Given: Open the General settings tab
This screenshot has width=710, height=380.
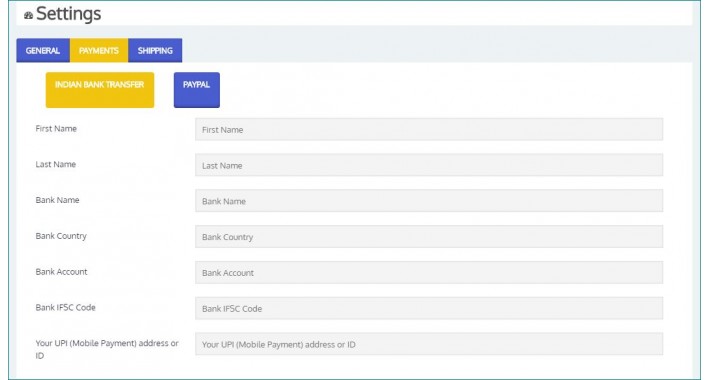Looking at the screenshot, I should (43, 50).
